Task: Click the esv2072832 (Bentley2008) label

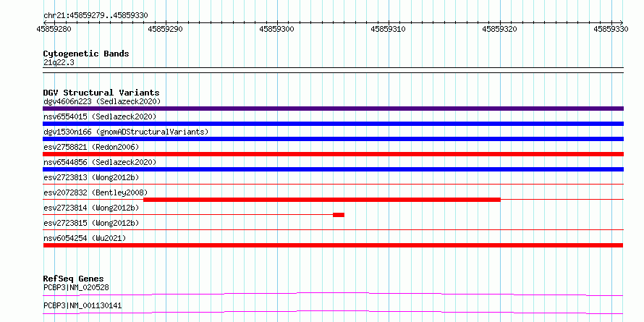Action: tap(96, 192)
